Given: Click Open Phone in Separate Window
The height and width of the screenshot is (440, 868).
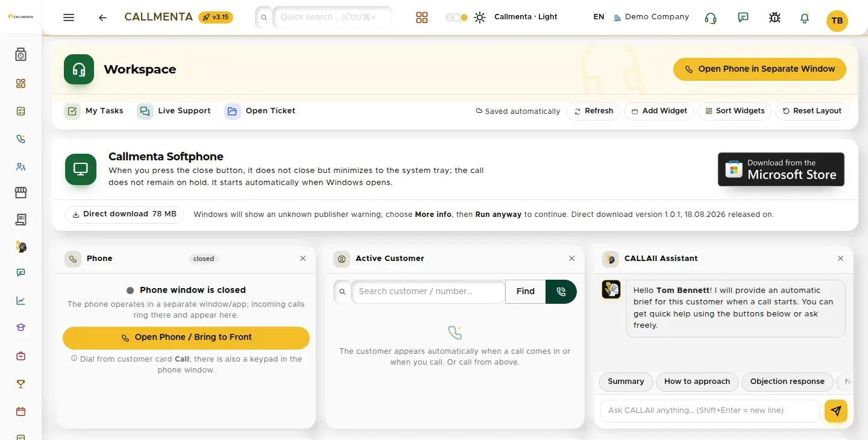Looking at the screenshot, I should (x=759, y=69).
